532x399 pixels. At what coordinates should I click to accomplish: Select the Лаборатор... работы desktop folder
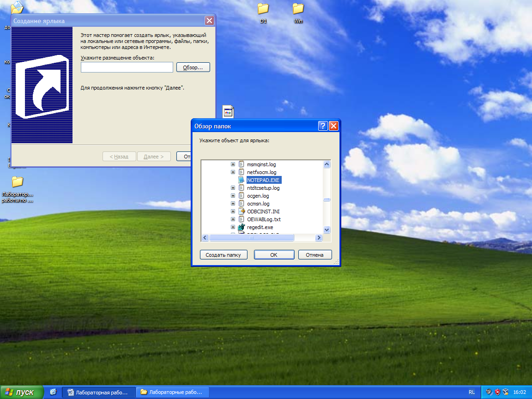(x=17, y=189)
